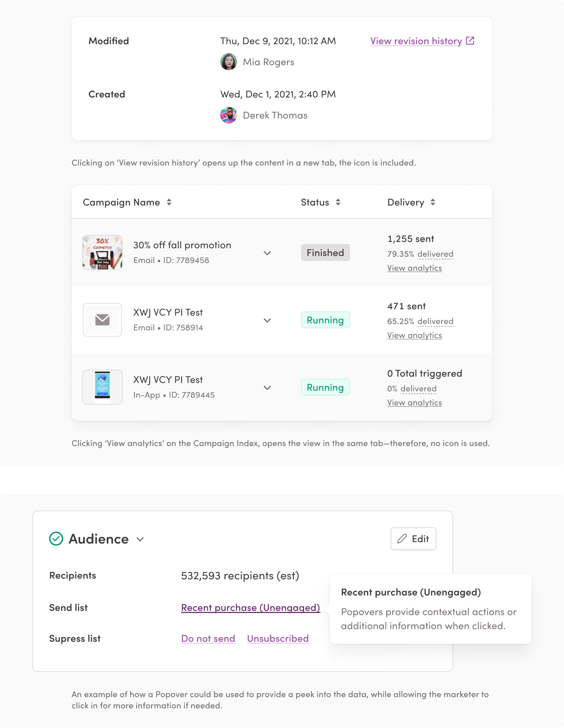Click Mia Rogers' avatar
This screenshot has width=564, height=728.
229,62
